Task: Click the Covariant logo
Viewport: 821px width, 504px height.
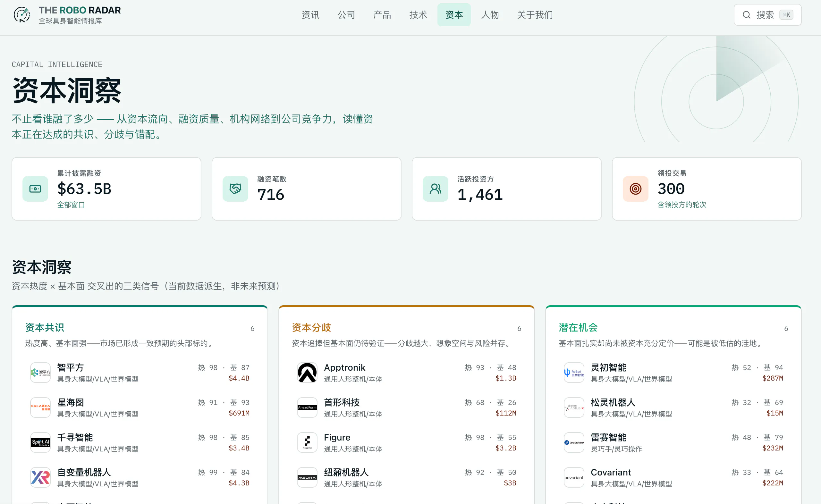Action: (574, 478)
